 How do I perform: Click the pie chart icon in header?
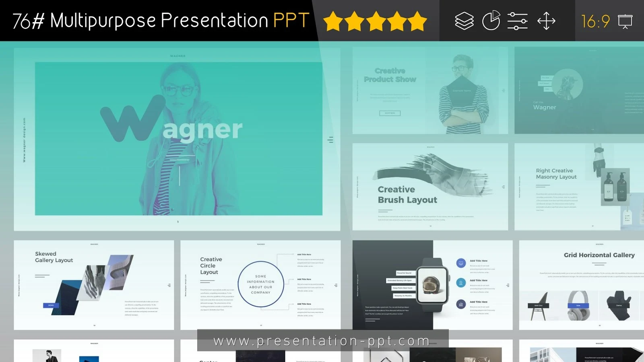pos(491,21)
